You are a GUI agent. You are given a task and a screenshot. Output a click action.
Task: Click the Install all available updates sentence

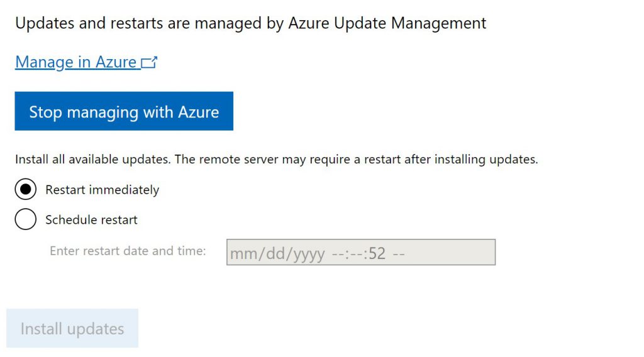pyautogui.click(x=93, y=159)
